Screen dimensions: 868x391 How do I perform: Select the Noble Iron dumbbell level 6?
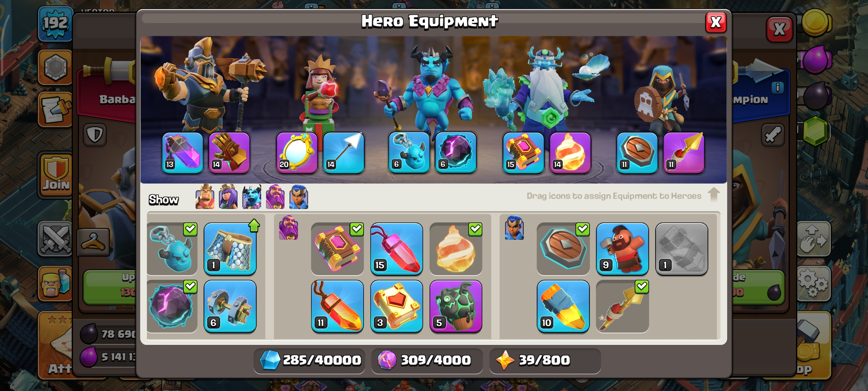(230, 306)
